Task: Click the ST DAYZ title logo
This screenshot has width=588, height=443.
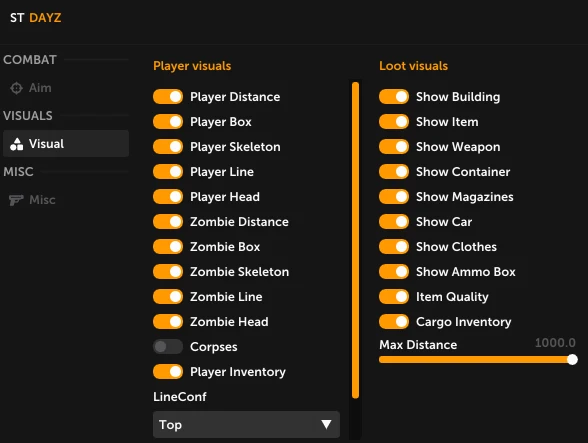Action: tap(36, 18)
